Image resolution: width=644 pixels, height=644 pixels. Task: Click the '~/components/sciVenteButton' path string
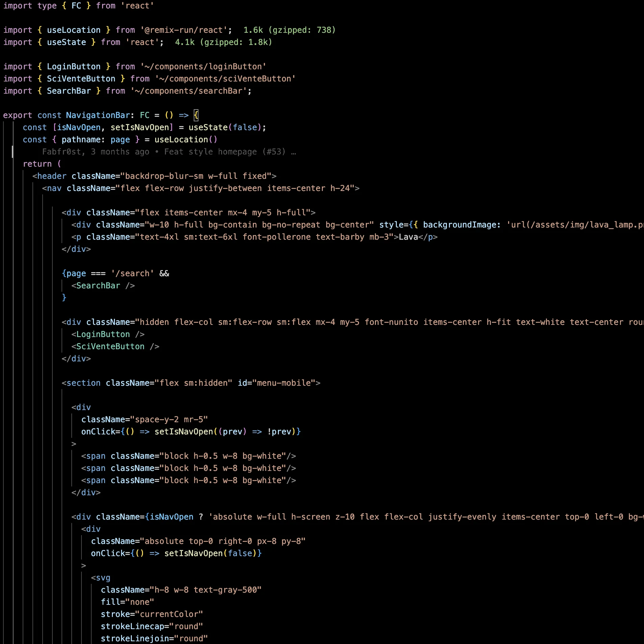coord(225,79)
